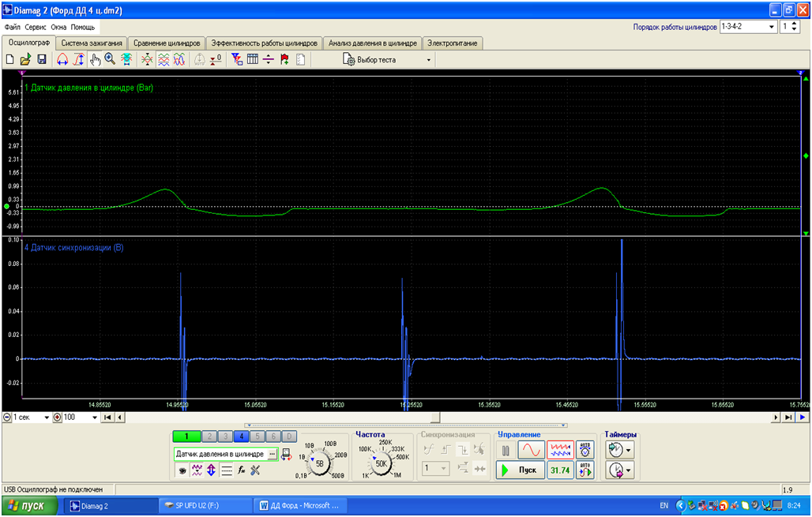Adjust the Частота knob 50K

click(382, 463)
